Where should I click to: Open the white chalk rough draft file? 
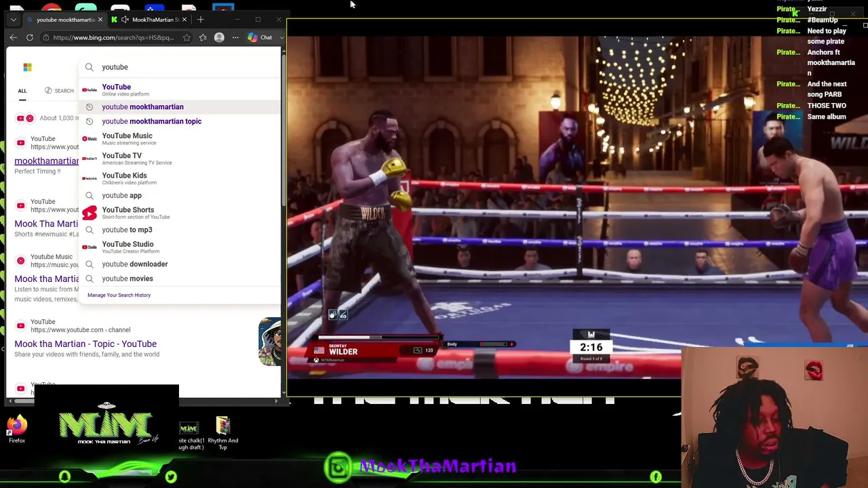191,436
